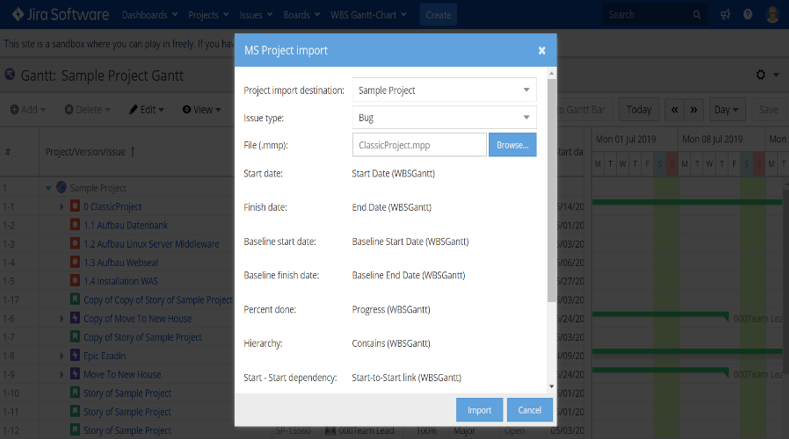
Task: Open 1.2 Aufbau Linux Server Middleware issue
Action: 151,244
